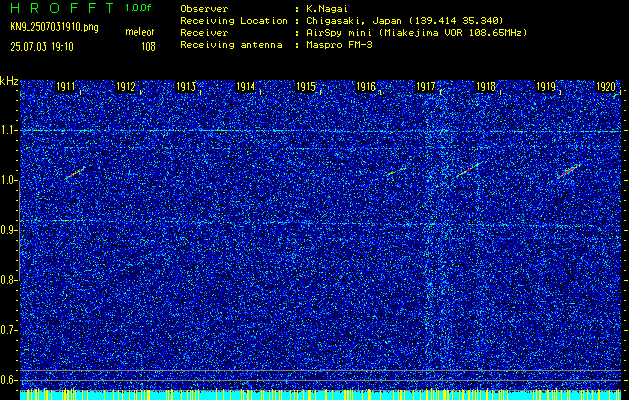Click the 0.6 frequency axis label
The image size is (629, 400).
8,380
